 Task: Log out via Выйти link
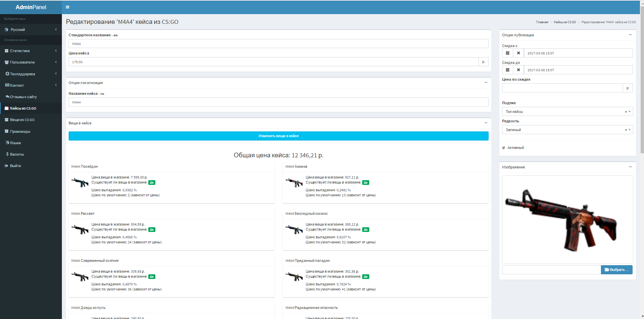click(31, 166)
